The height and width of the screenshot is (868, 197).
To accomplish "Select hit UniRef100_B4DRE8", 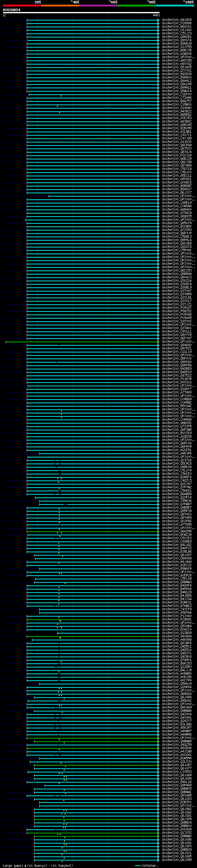I will coord(176,369).
